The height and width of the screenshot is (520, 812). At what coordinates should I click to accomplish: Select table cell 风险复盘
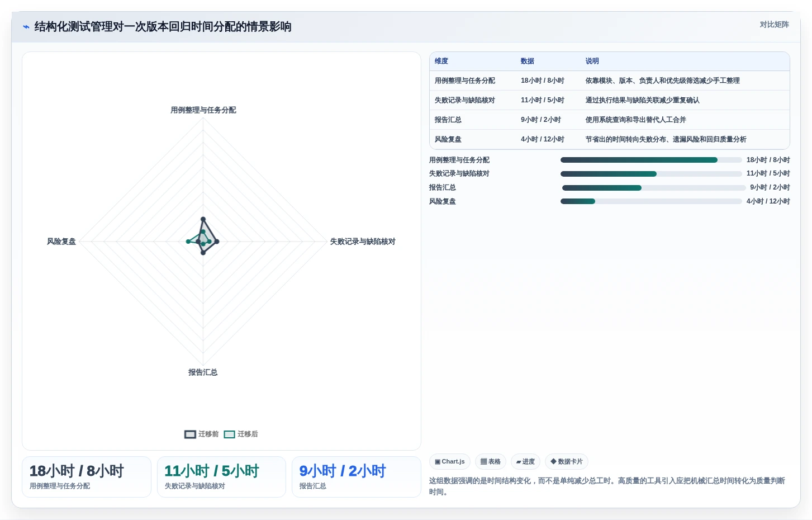pos(448,140)
